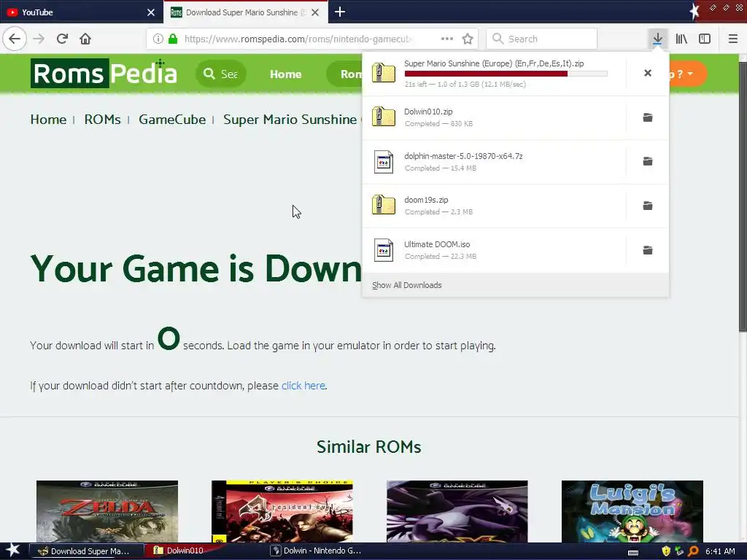Open containing folder for Ultimate DOOM.iso
This screenshot has width=747, height=560.
(648, 250)
